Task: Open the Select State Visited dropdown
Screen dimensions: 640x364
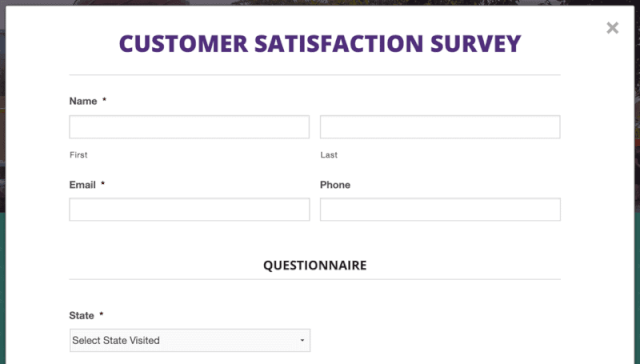Action: tap(190, 340)
